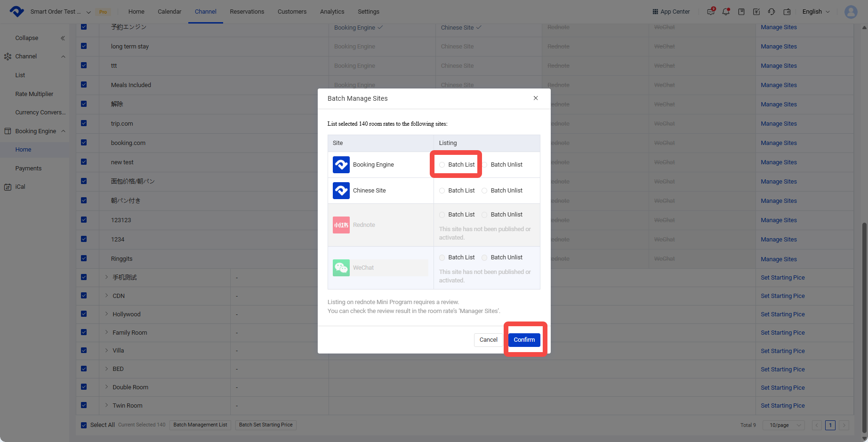Expand the Family Room row

coord(107,332)
